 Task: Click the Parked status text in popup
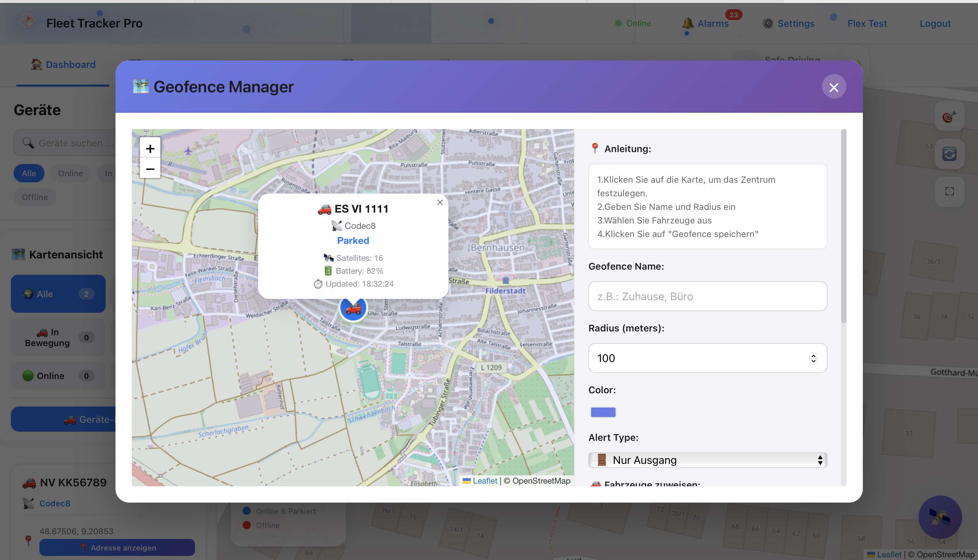353,240
